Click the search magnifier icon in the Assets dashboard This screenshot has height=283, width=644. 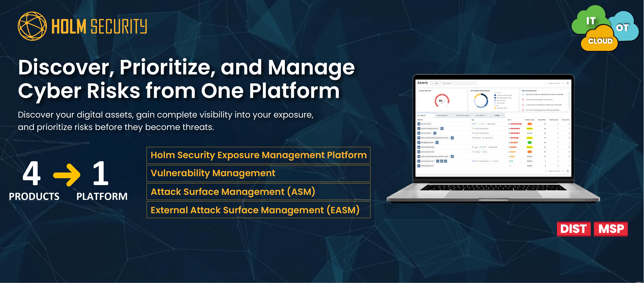[x=444, y=83]
